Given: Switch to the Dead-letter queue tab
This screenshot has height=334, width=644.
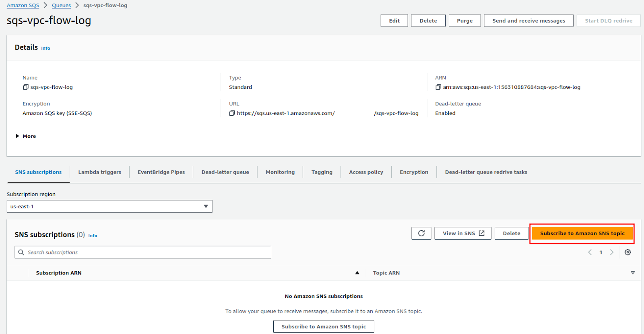Looking at the screenshot, I should [225, 172].
